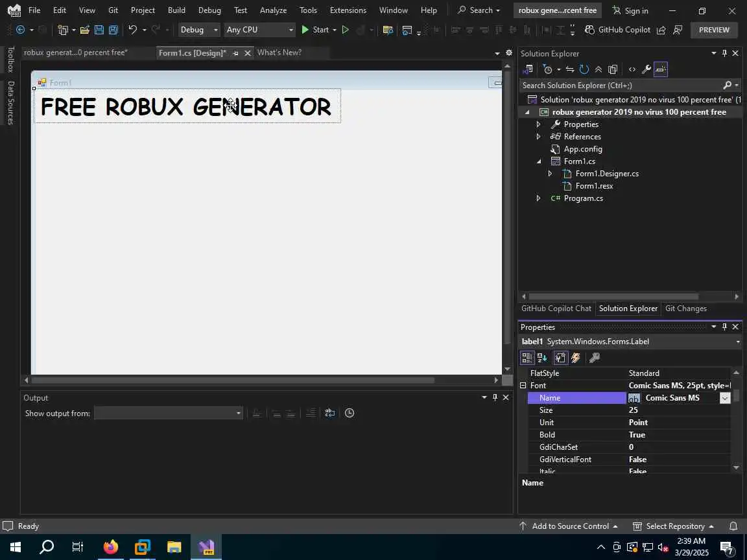This screenshot has width=747, height=560.
Task: Click View Code icon in Solution Explorer
Action: click(x=632, y=69)
